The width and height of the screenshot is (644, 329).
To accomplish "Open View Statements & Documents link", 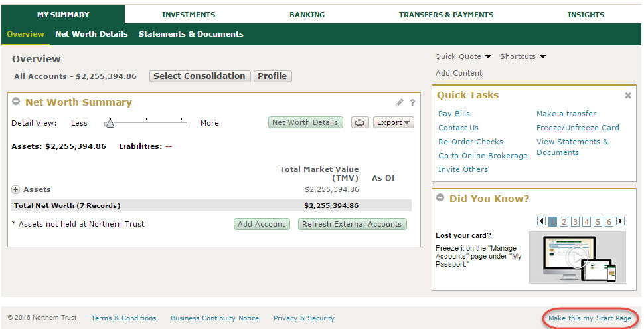I will pos(572,147).
